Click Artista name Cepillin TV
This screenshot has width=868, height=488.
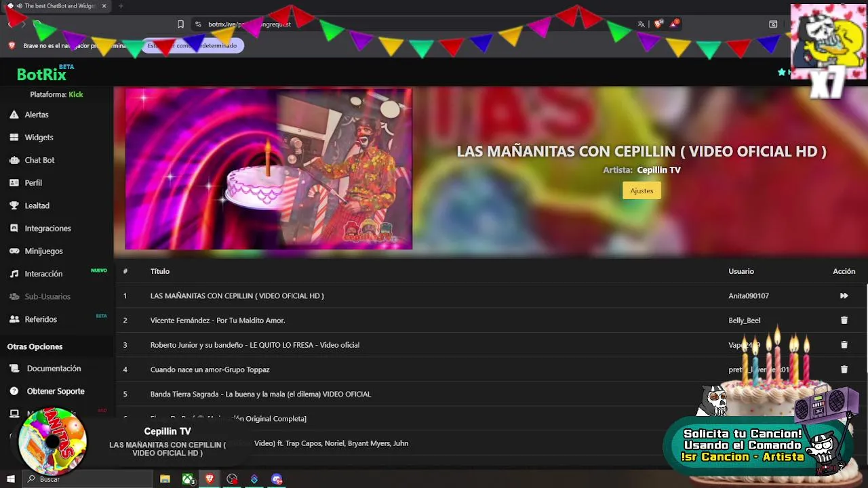(658, 170)
